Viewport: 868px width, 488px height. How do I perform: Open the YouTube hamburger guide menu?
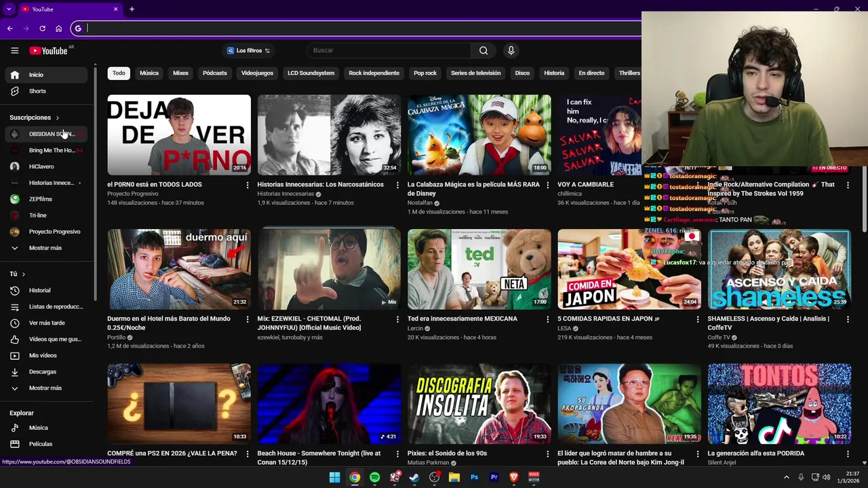14,50
